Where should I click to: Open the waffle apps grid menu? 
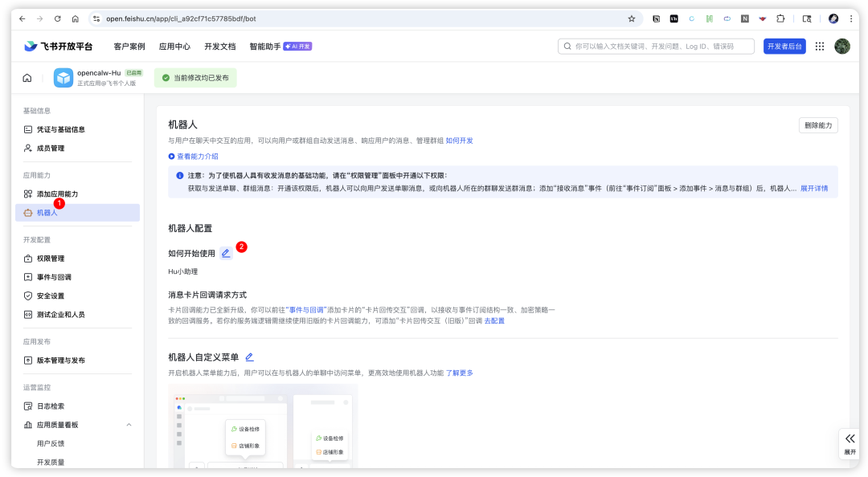819,46
